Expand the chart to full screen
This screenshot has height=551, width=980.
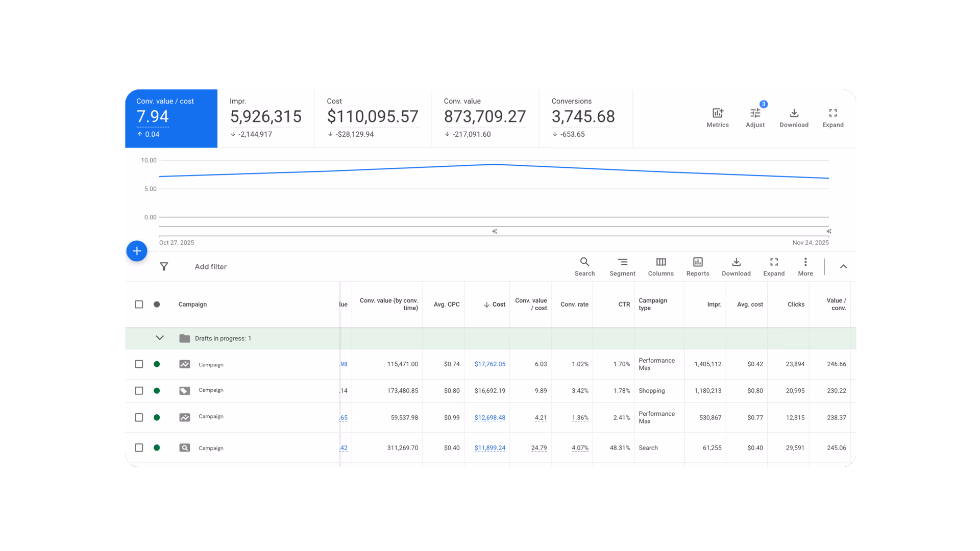point(832,113)
